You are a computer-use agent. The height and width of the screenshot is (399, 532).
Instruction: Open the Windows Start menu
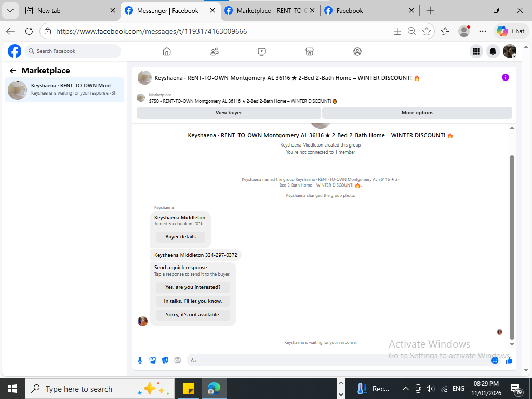[x=12, y=389]
